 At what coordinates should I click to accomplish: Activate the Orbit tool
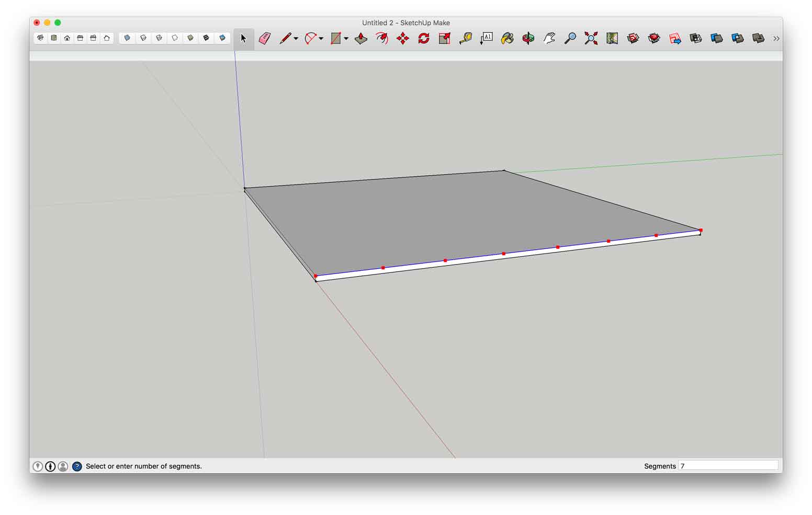click(528, 38)
